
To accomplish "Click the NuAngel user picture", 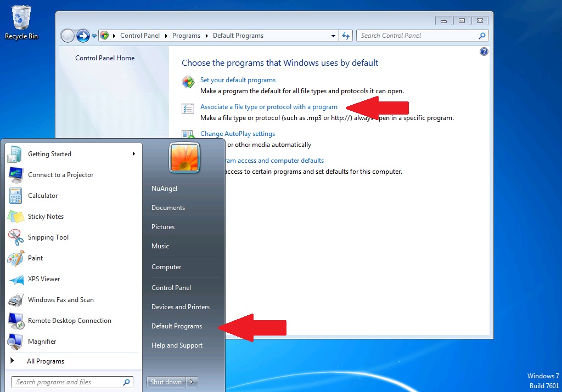I will 184,157.
